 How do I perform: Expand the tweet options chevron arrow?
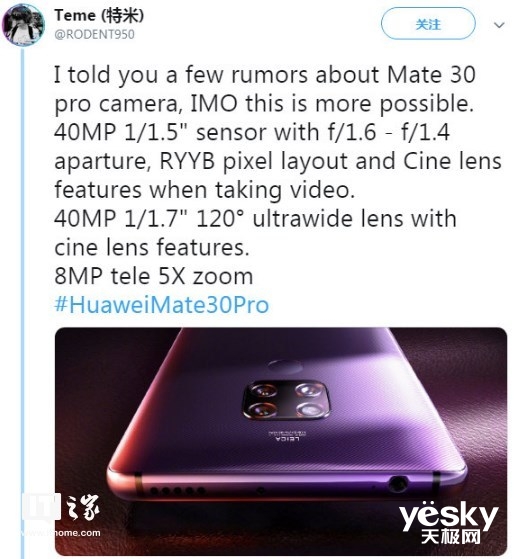click(x=499, y=25)
